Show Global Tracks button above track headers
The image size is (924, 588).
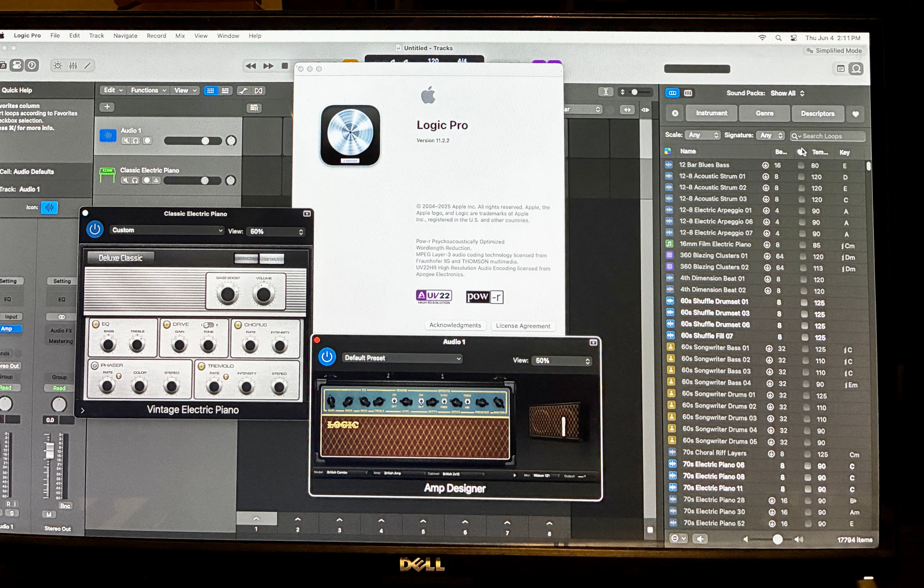[254, 108]
